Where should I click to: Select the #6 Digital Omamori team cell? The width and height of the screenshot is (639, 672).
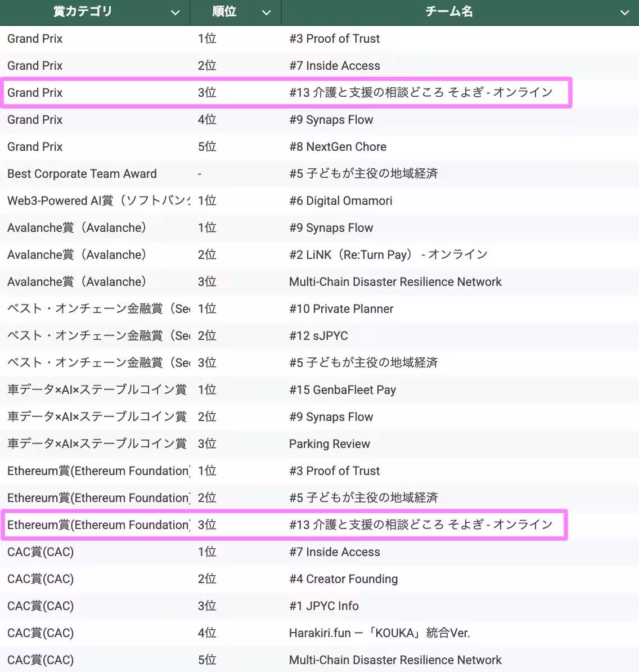coord(341,201)
